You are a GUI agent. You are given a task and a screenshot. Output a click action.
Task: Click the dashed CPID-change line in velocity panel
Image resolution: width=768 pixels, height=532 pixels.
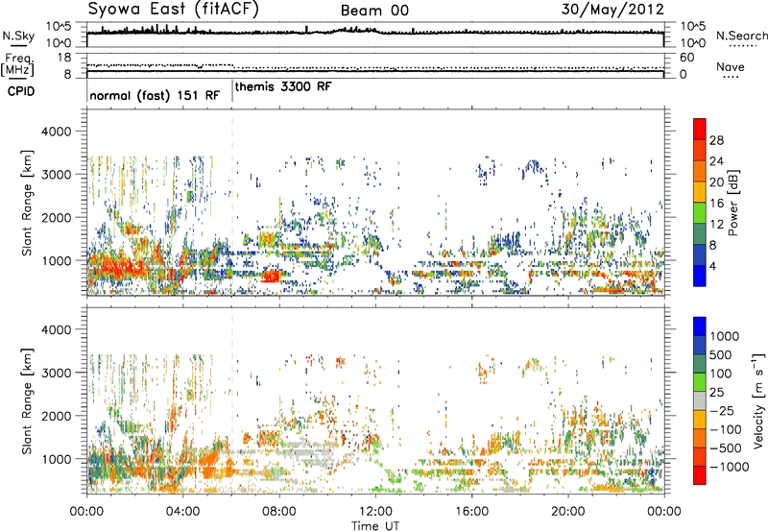click(232, 400)
